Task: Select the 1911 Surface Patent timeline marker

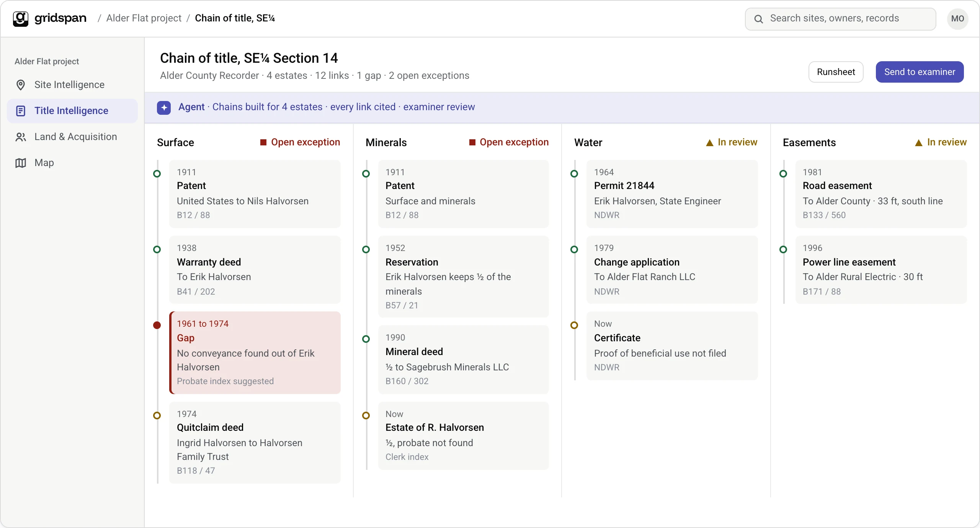Action: [157, 174]
